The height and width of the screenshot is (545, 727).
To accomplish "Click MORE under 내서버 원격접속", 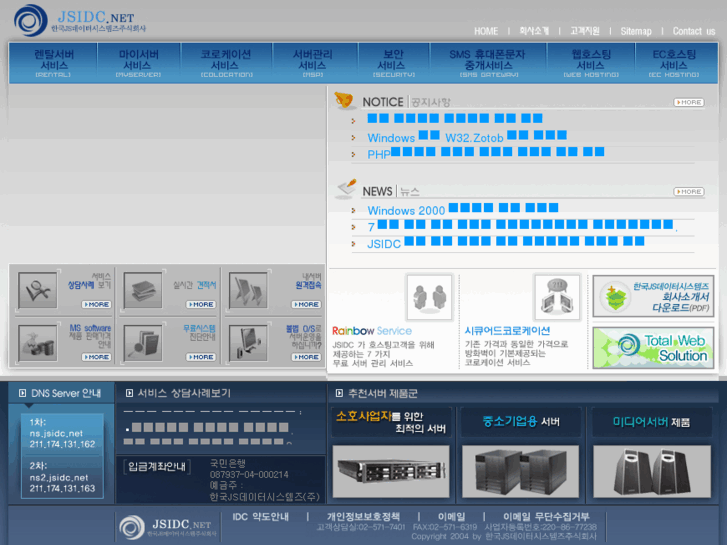I will [306, 304].
